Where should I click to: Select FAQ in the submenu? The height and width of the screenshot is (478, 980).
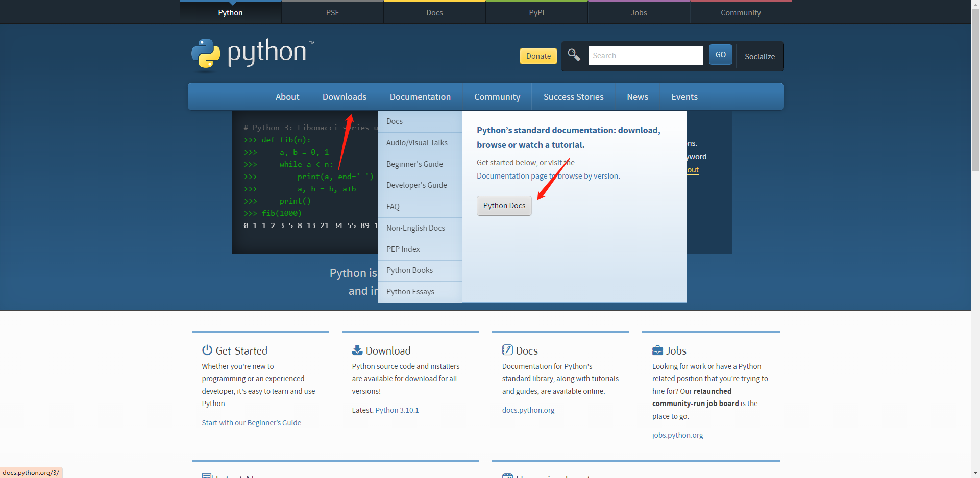(420, 207)
